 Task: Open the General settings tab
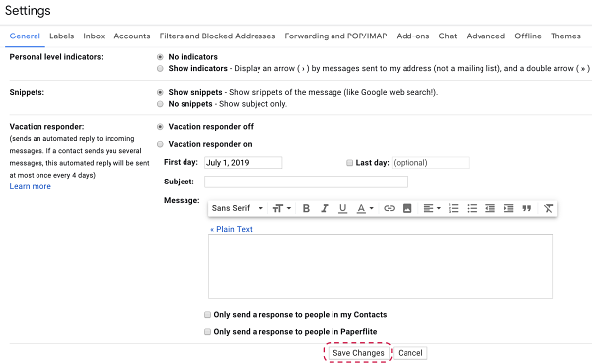pos(25,36)
